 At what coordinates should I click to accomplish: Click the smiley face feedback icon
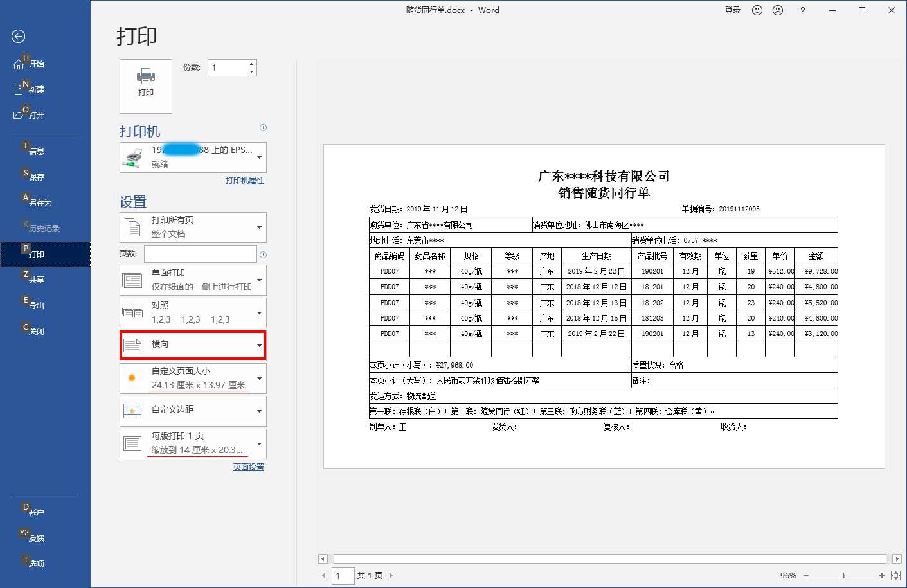(x=757, y=10)
